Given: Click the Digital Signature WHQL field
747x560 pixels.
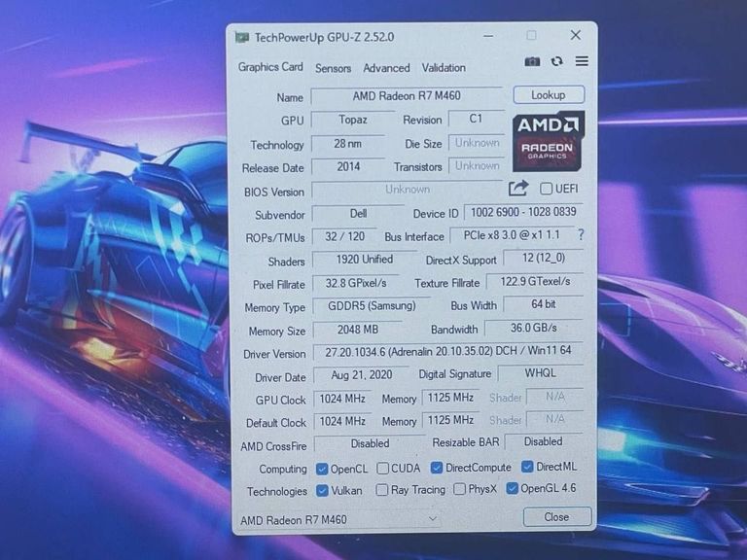Looking at the screenshot, I should (x=541, y=373).
